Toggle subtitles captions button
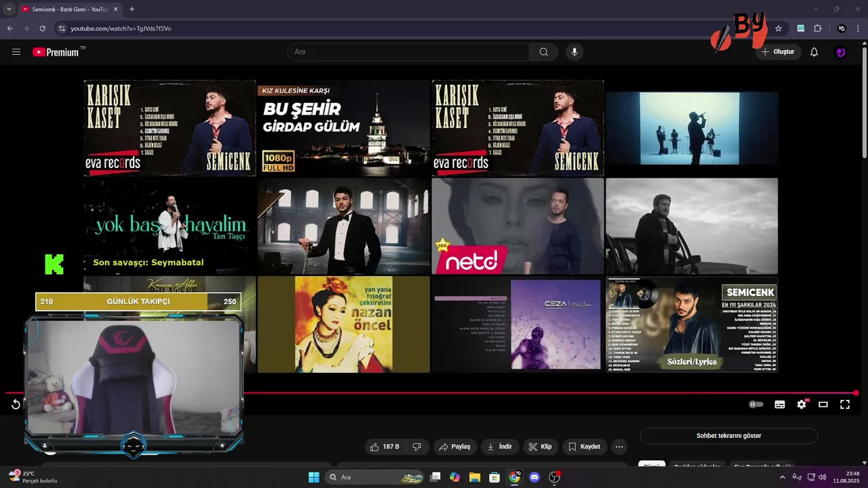Image resolution: width=868 pixels, height=488 pixels. pos(780,405)
